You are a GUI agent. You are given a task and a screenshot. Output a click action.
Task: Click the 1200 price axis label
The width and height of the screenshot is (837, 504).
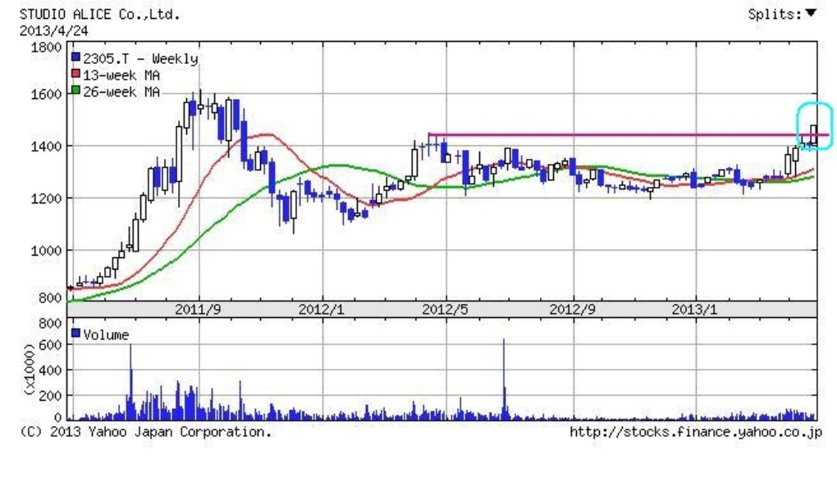46,199
